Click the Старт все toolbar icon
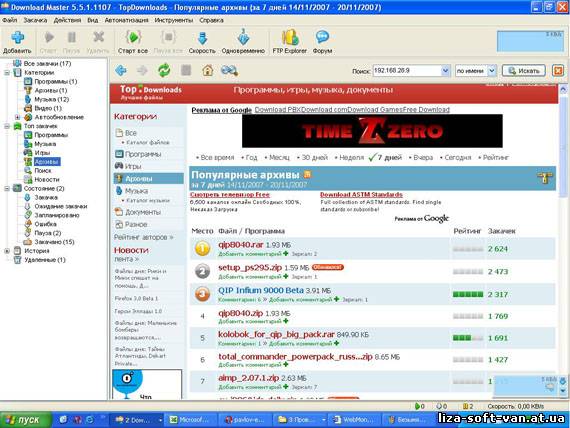 click(133, 37)
